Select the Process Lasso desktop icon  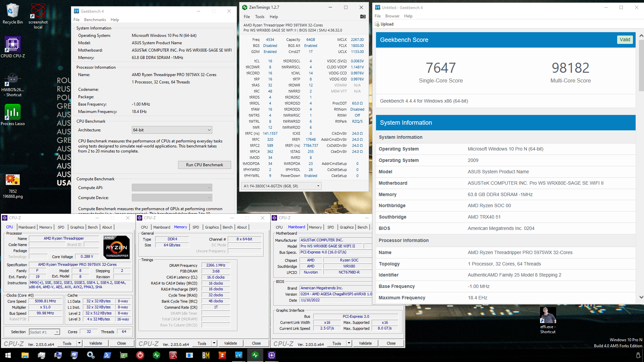click(13, 115)
